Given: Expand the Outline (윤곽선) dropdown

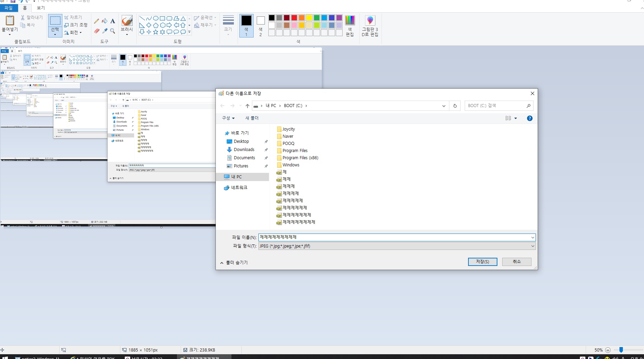Looking at the screenshot, I should tap(205, 18).
